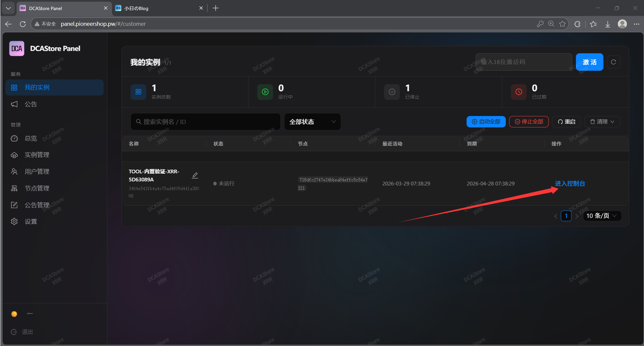Open the browser profile avatar

click(x=622, y=24)
